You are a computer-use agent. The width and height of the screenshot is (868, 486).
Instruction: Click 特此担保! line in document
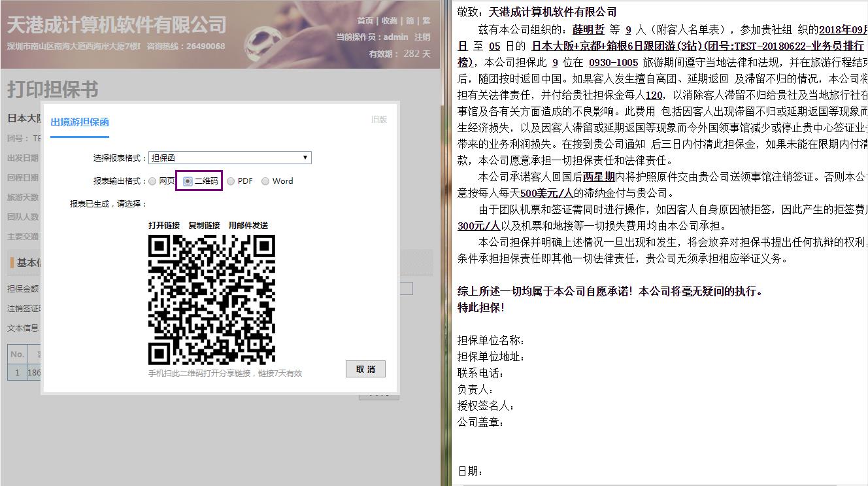click(x=480, y=308)
